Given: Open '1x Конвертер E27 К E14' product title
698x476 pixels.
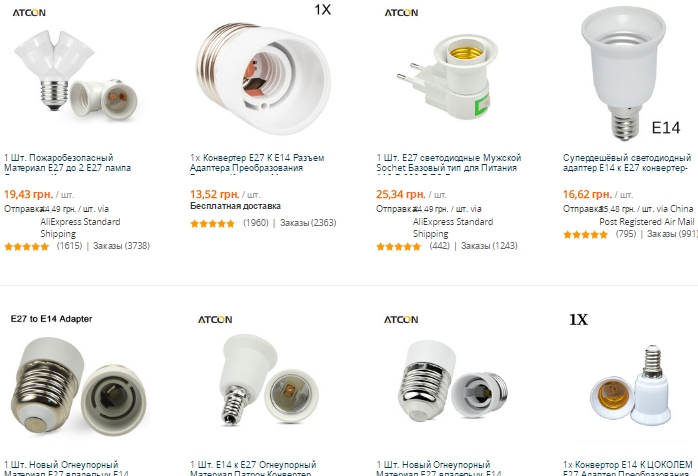Looking at the screenshot, I should [x=257, y=163].
